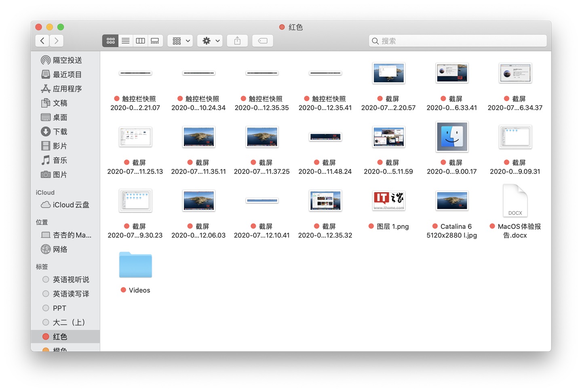Open 文稿 in the sidebar
This screenshot has width=582, height=392.
(x=65, y=103)
